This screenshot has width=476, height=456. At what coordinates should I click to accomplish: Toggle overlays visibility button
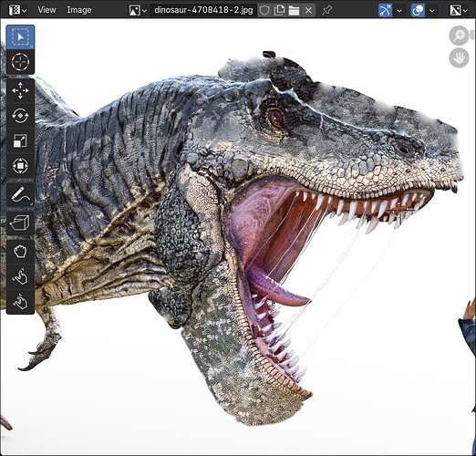(x=418, y=10)
